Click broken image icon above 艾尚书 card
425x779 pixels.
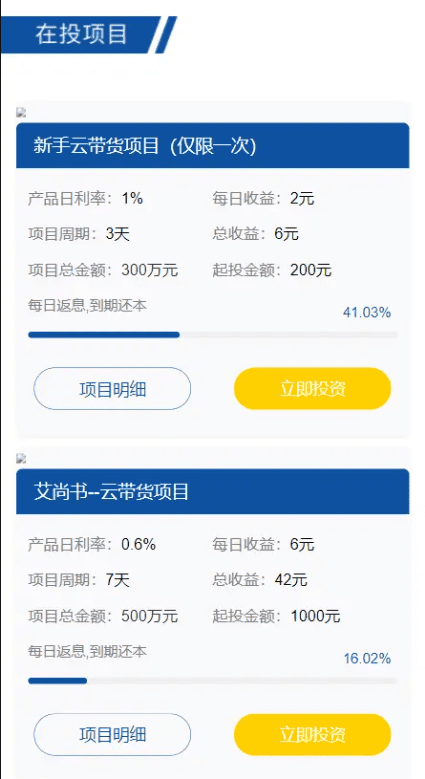[21, 459]
